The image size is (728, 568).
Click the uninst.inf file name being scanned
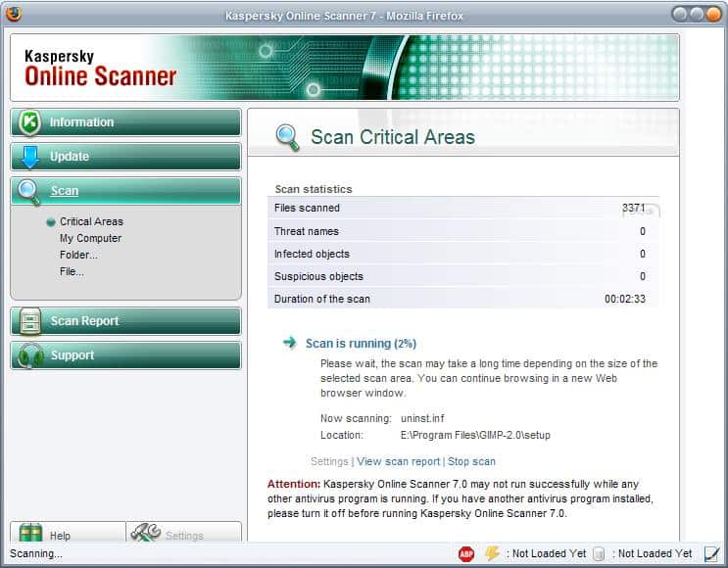(x=422, y=418)
